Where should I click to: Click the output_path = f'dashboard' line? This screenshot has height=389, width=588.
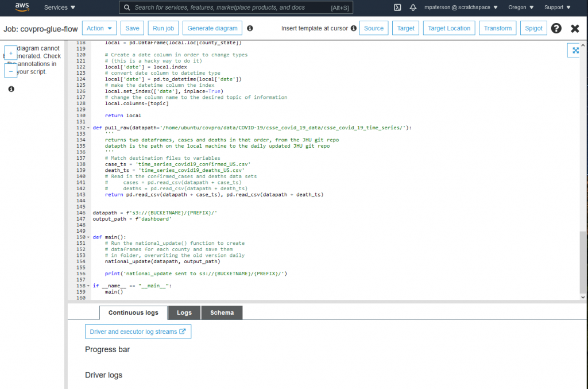pyautogui.click(x=132, y=219)
